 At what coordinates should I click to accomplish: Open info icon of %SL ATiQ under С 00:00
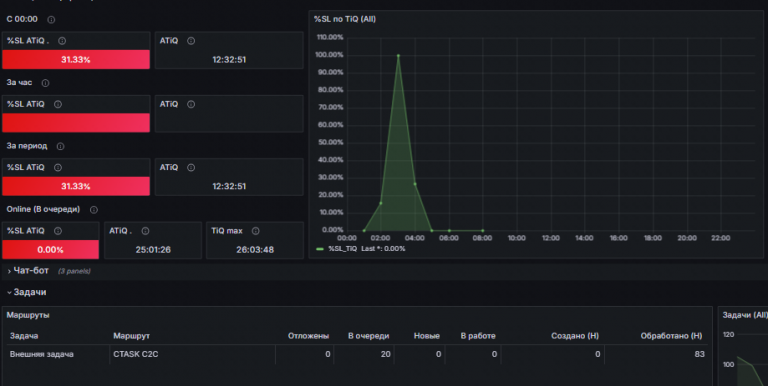(x=62, y=41)
